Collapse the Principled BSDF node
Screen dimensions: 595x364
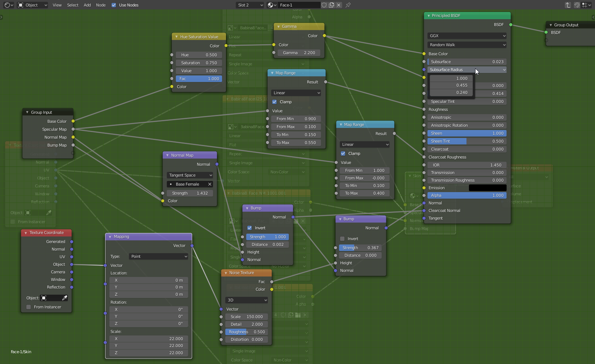pyautogui.click(x=429, y=16)
